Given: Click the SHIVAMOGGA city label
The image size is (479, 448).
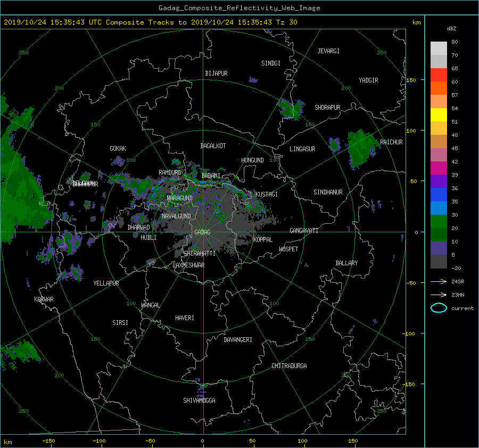Looking at the screenshot, I should point(199,401).
